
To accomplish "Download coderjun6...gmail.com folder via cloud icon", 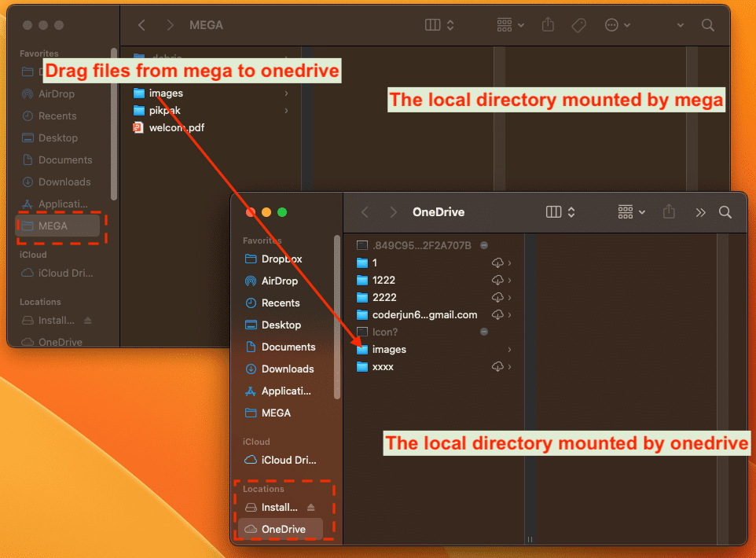I will [x=497, y=315].
